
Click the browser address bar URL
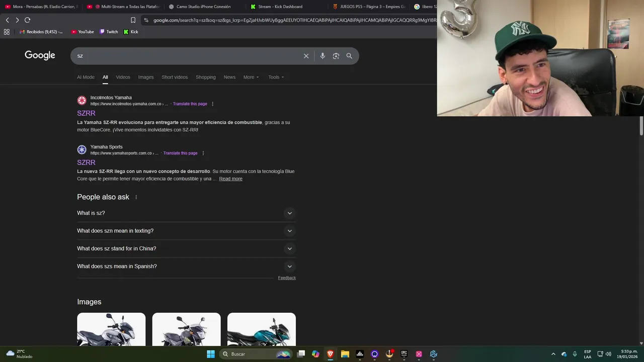(294, 20)
